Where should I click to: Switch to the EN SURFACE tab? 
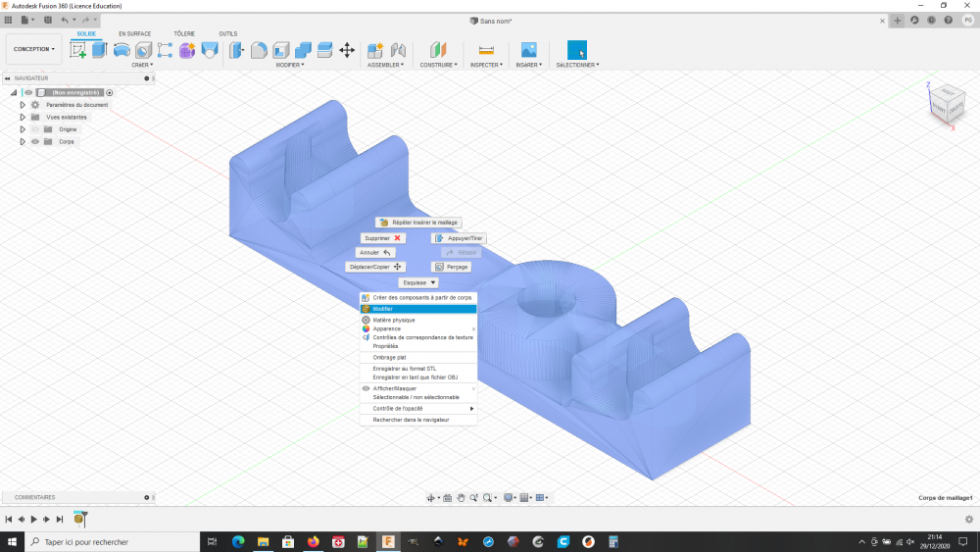coord(135,33)
